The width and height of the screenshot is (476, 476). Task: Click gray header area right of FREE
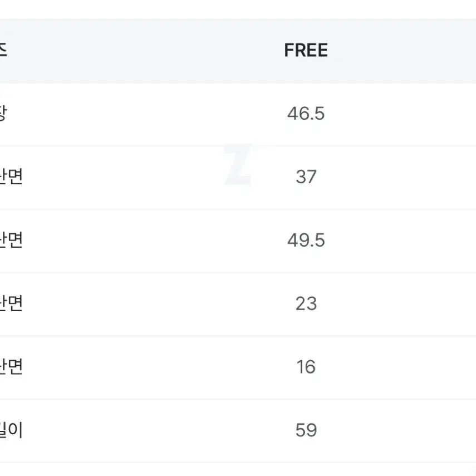tap(401, 51)
